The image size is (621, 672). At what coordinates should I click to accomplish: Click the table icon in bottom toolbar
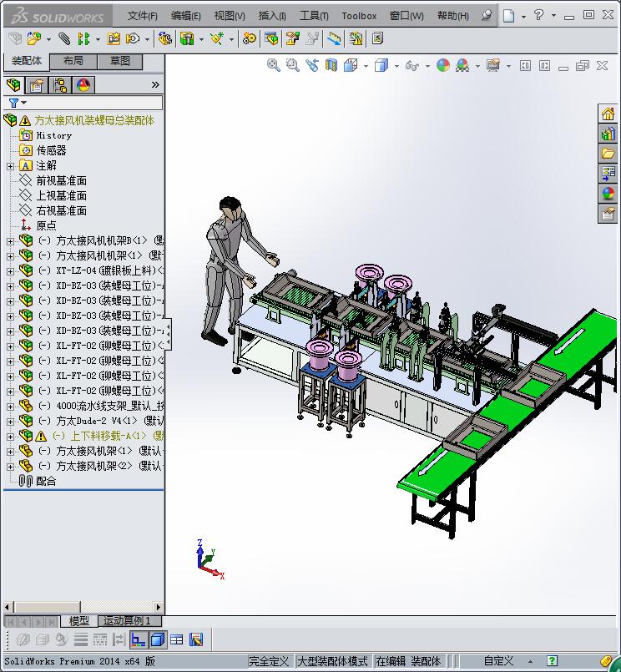pos(177,639)
